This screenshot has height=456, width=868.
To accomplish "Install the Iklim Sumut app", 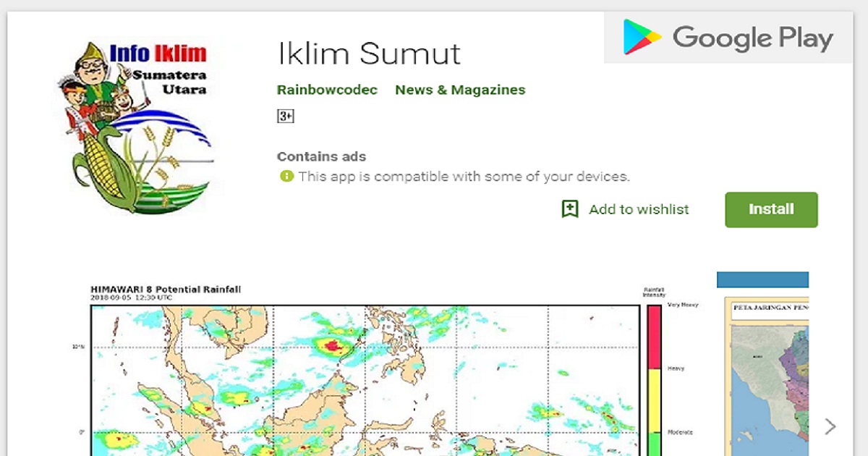I will click(771, 209).
